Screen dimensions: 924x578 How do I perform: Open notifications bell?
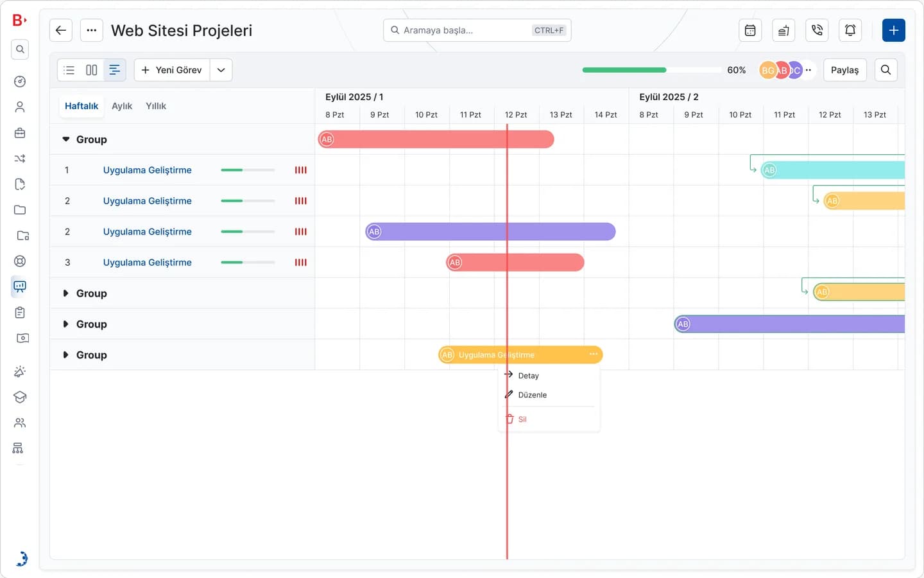(850, 30)
